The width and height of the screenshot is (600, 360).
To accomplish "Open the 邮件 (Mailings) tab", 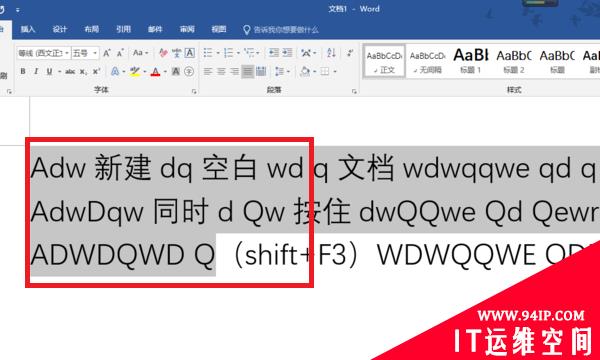I will [155, 29].
